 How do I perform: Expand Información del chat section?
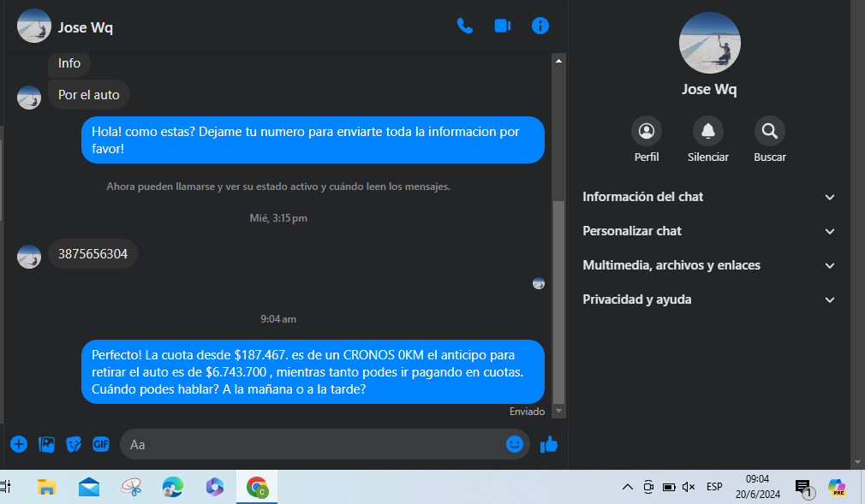tap(709, 197)
